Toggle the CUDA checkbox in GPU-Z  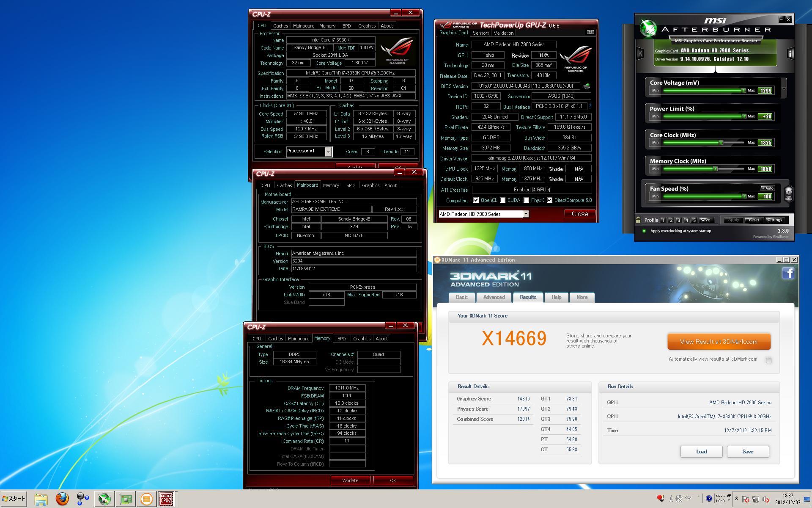(x=502, y=200)
